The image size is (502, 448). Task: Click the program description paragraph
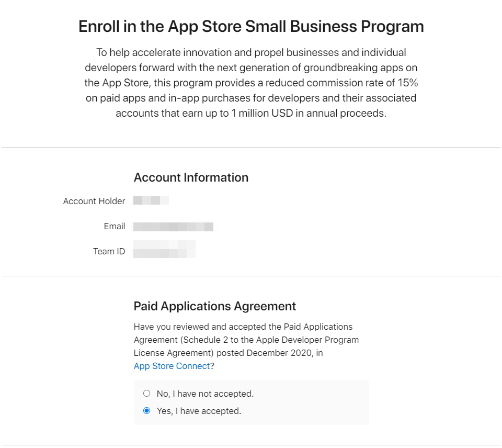click(251, 83)
